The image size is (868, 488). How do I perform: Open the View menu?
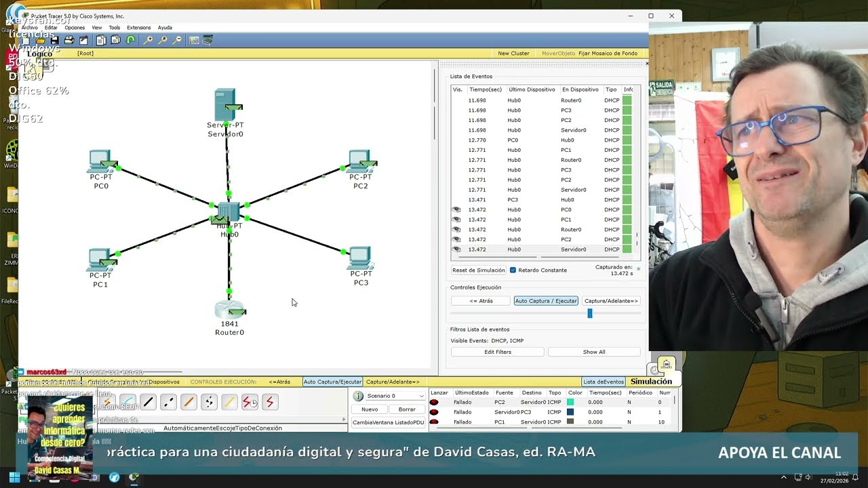(97, 28)
